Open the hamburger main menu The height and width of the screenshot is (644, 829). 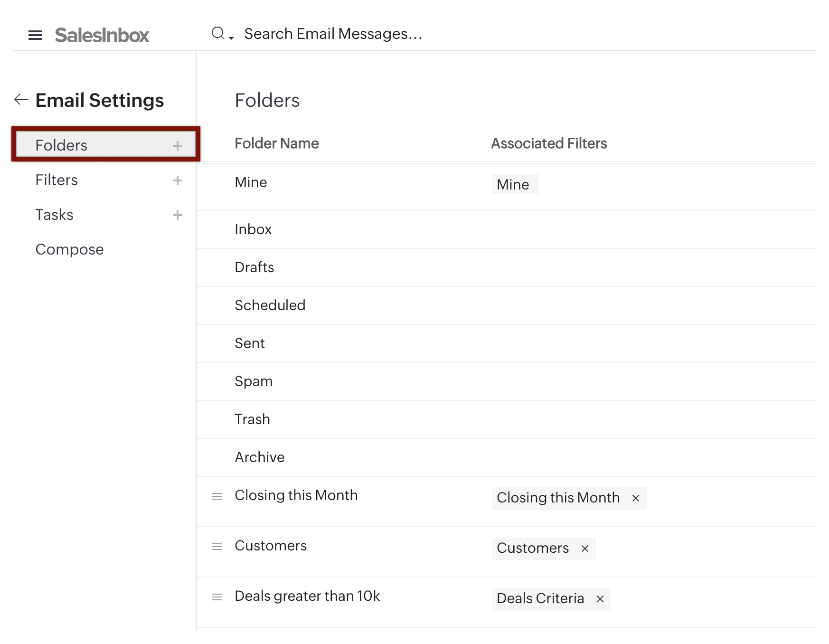click(35, 35)
